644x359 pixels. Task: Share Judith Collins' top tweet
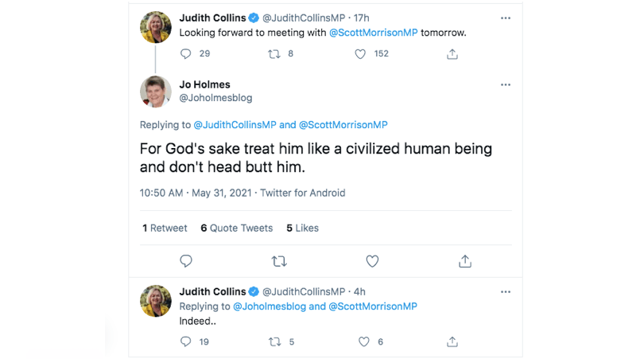(x=452, y=54)
